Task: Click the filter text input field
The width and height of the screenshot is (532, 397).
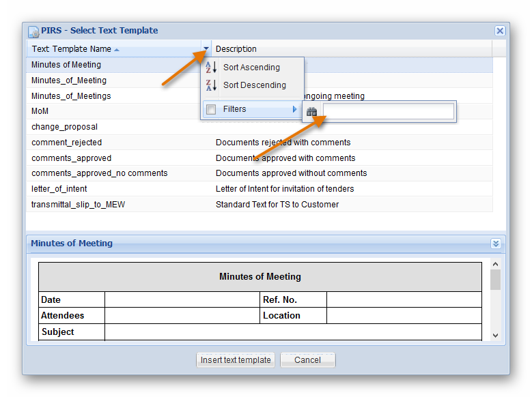Action: 388,112
